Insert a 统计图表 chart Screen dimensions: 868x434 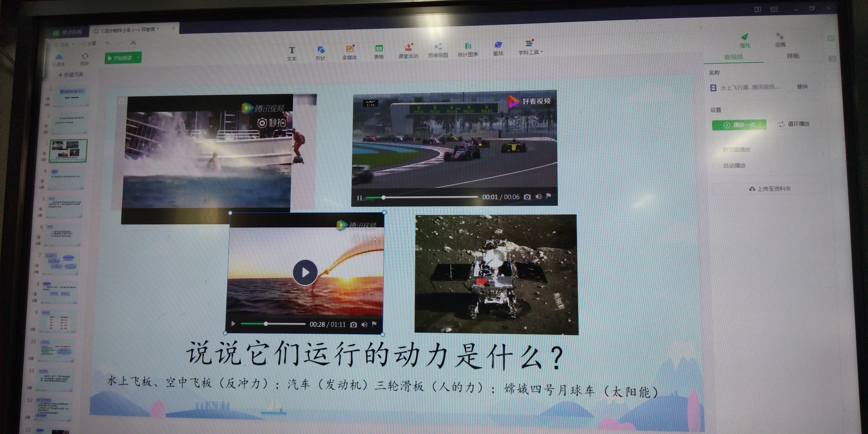tap(468, 50)
